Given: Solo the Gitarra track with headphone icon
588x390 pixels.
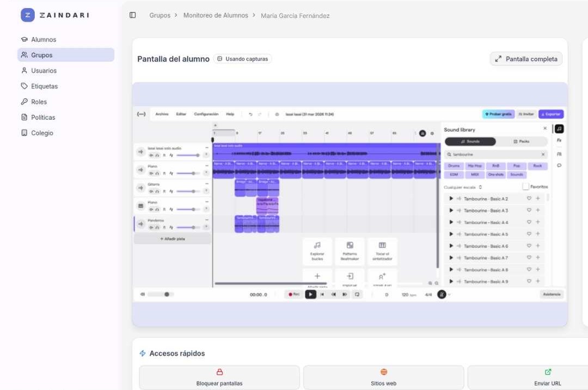Looking at the screenshot, I should 157,191.
